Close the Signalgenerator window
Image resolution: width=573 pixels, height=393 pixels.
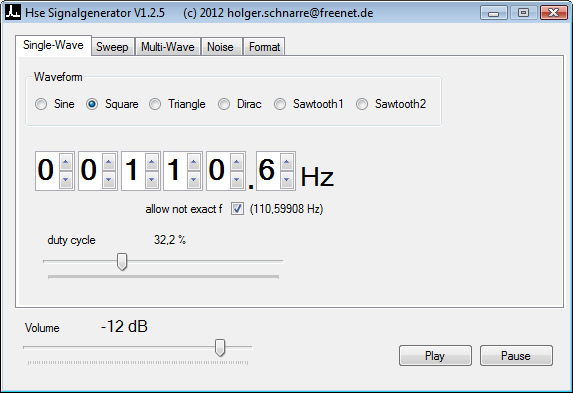(x=554, y=13)
